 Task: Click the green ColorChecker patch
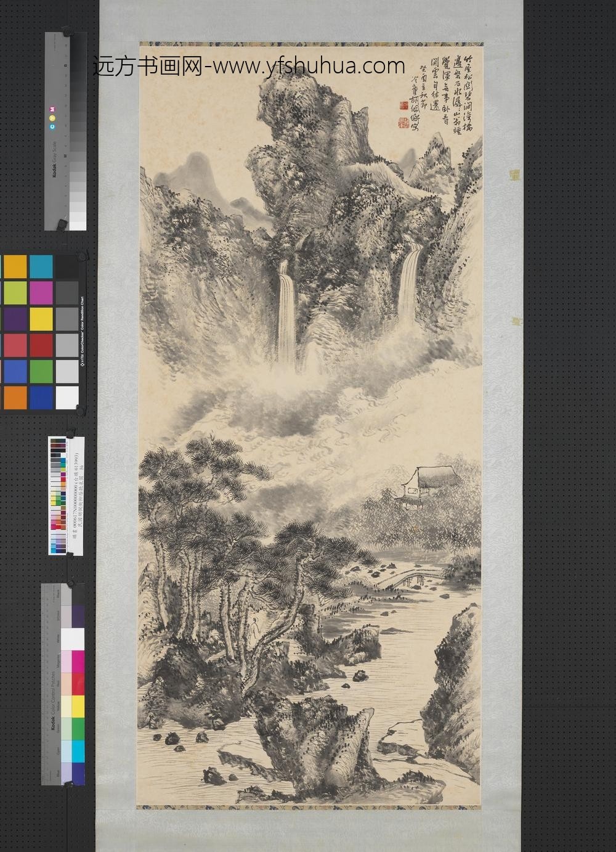(41, 371)
